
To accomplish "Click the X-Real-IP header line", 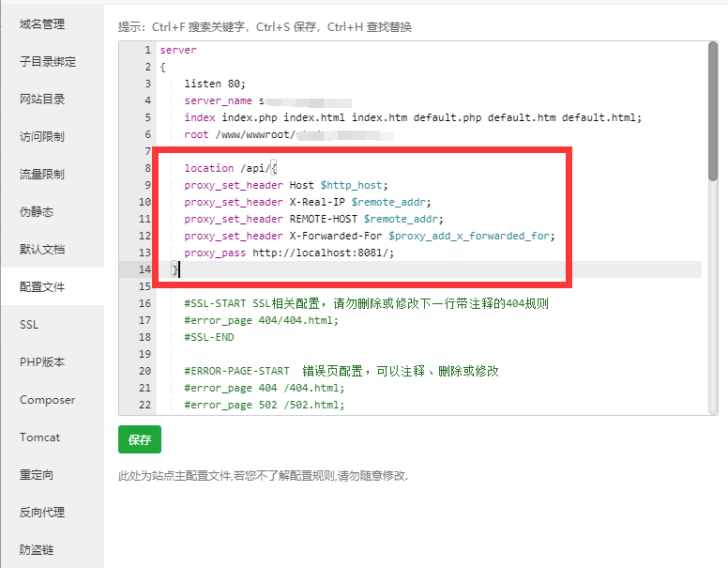I will pos(308,202).
